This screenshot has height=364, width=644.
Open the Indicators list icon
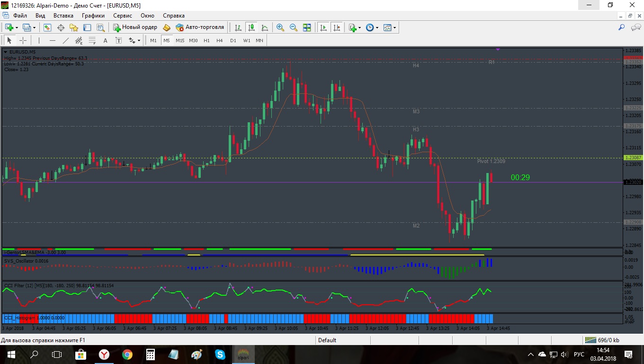[x=352, y=27]
